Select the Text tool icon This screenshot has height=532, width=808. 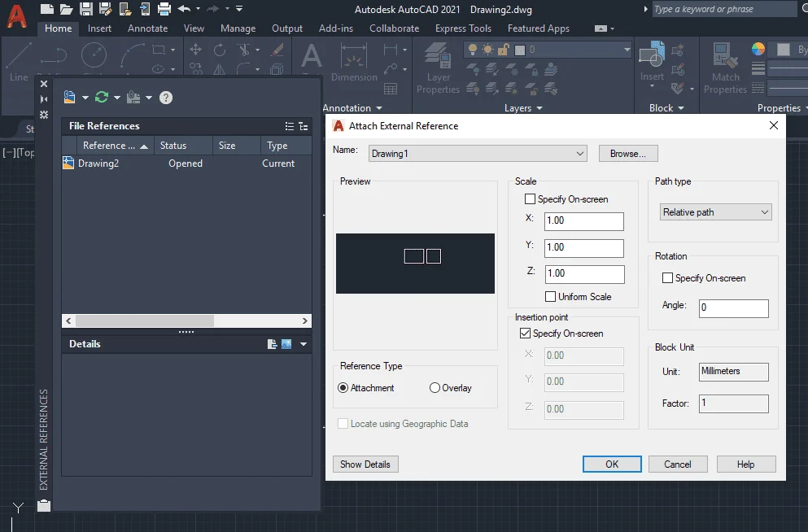coord(312,55)
